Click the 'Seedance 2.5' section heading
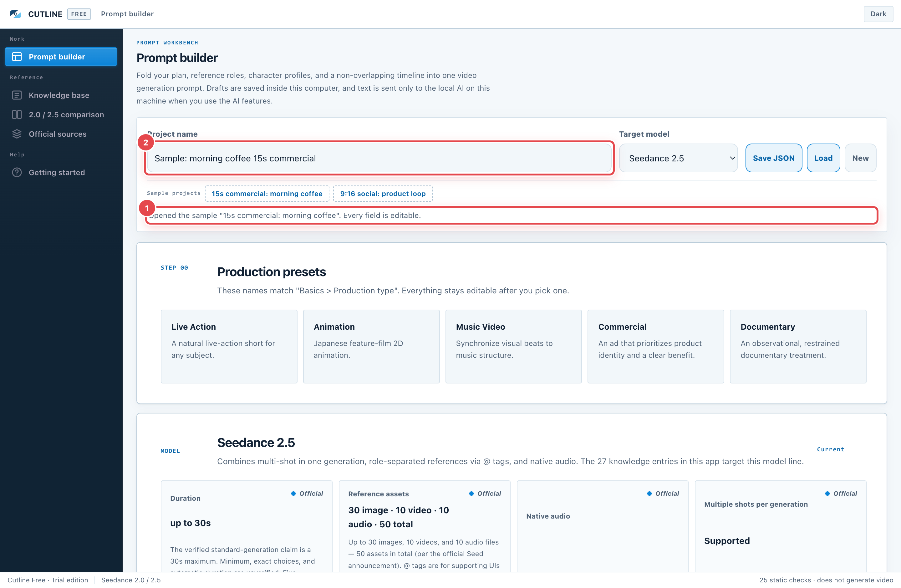901x588 pixels. point(256,442)
